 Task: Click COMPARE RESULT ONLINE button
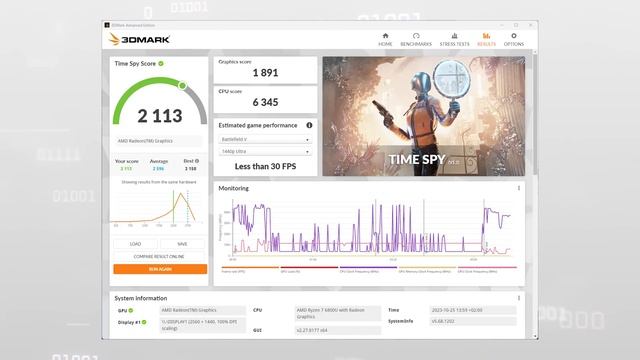point(159,256)
